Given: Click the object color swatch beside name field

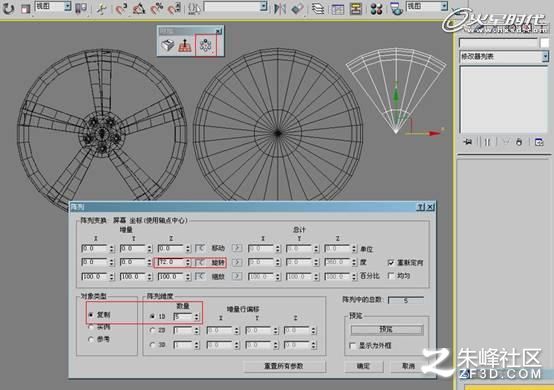Looking at the screenshot, I should click(544, 43).
